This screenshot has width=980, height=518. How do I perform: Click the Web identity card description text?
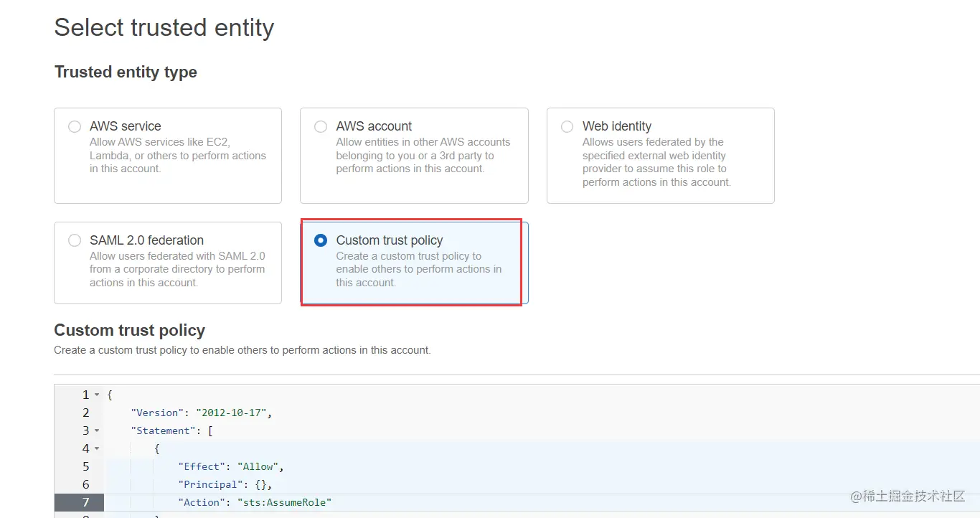coord(656,162)
